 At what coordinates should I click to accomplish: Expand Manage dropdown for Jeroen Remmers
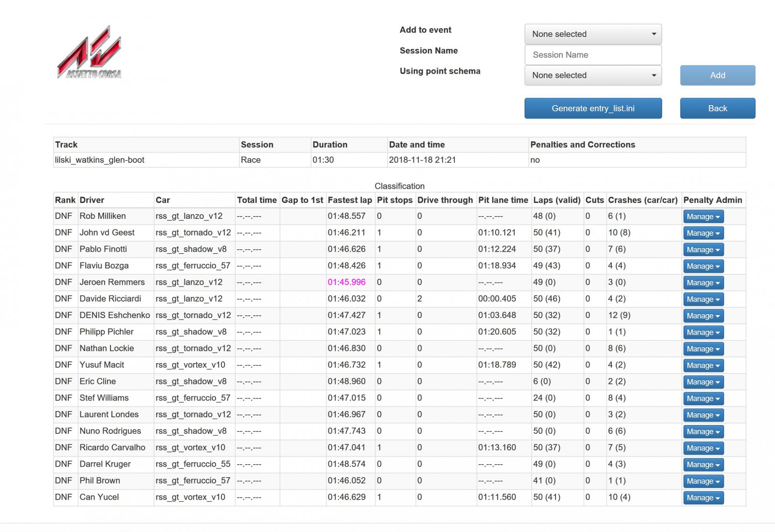703,283
